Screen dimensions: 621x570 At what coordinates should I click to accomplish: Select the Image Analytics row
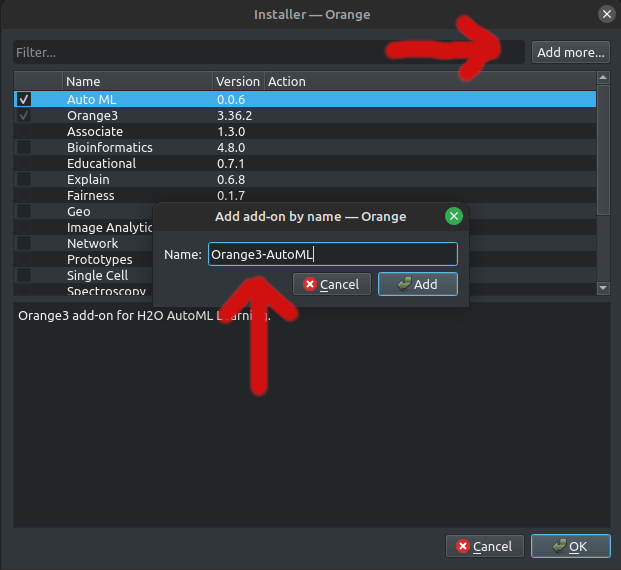coord(83,227)
